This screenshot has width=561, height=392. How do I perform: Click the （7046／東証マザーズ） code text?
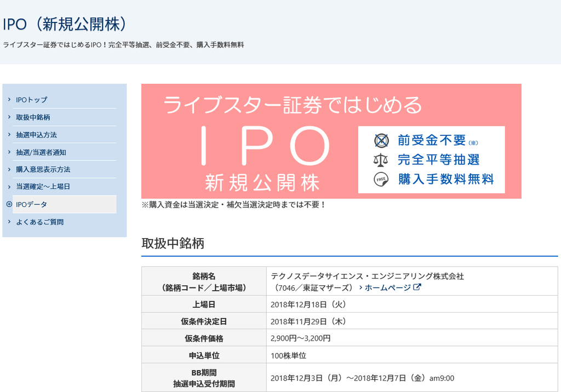click(x=313, y=288)
